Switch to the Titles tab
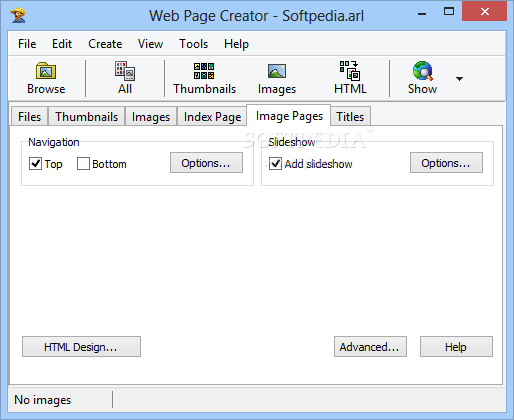 click(x=350, y=117)
